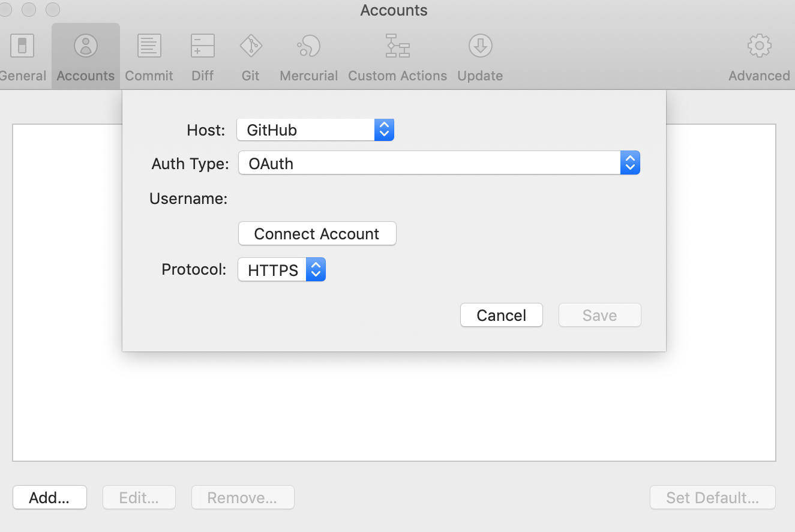Open the Git preferences pane
This screenshot has height=532, width=795.
point(251,58)
